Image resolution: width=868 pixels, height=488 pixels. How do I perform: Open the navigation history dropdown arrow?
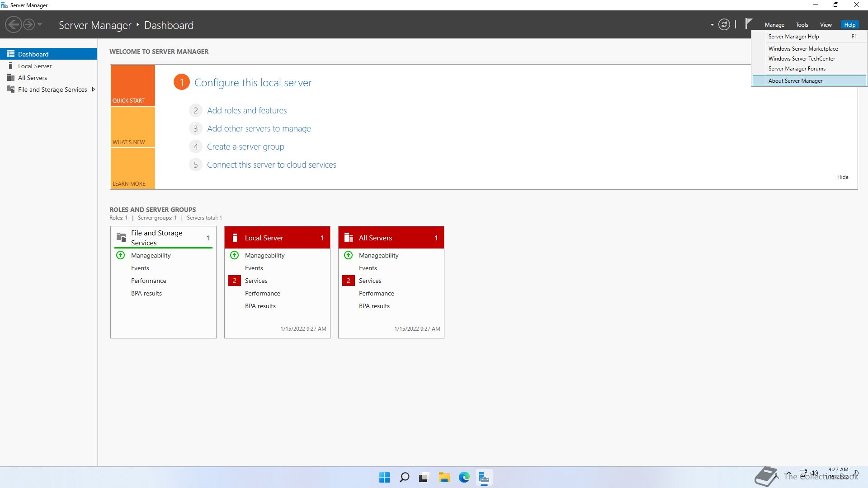point(40,24)
